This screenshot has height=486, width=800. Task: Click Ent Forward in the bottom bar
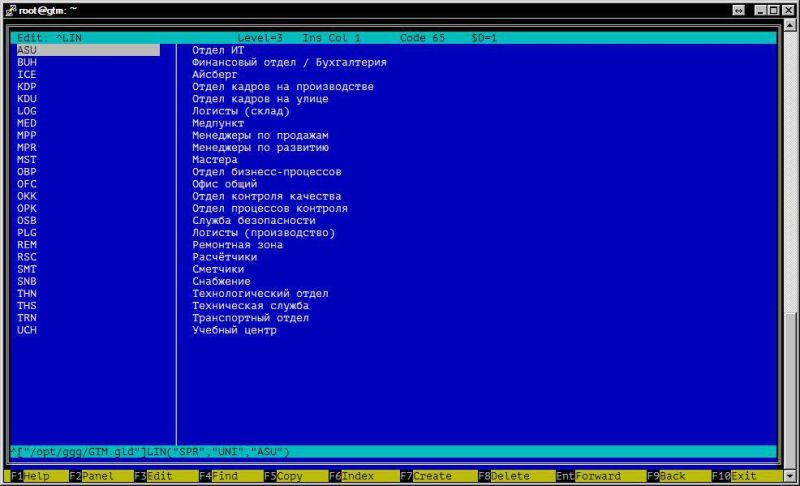(x=588, y=476)
